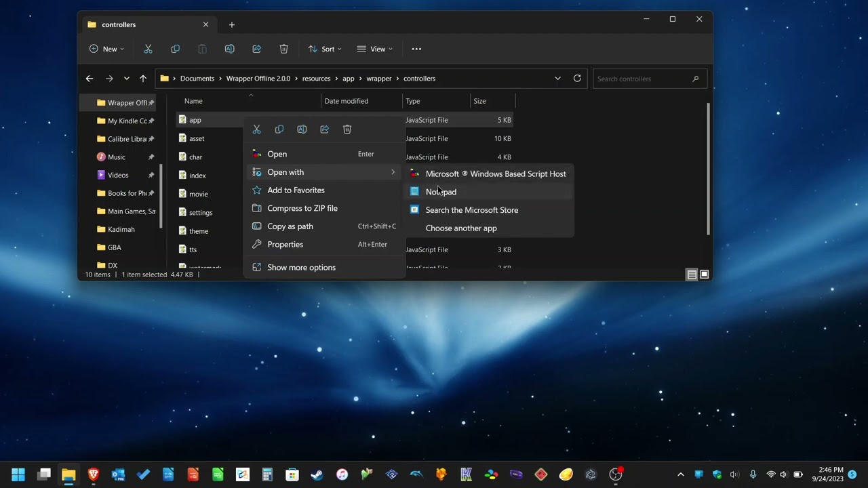868x488 pixels.
Task: Open Microsoft Store from taskbar
Action: [292, 474]
